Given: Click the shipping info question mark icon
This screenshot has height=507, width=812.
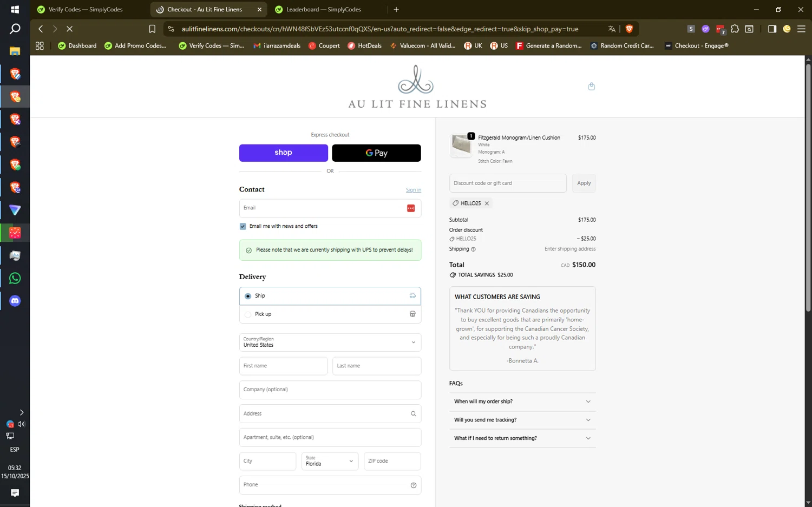Looking at the screenshot, I should (473, 249).
